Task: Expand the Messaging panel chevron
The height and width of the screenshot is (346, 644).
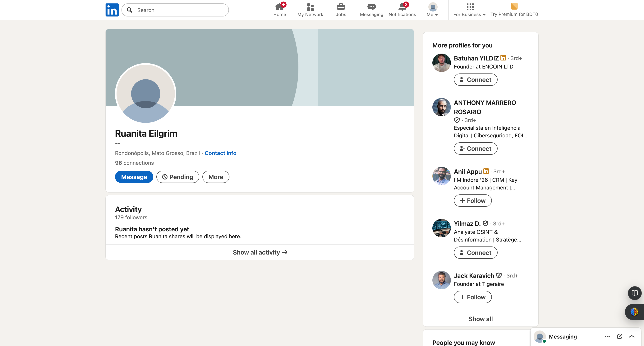Action: (632, 336)
